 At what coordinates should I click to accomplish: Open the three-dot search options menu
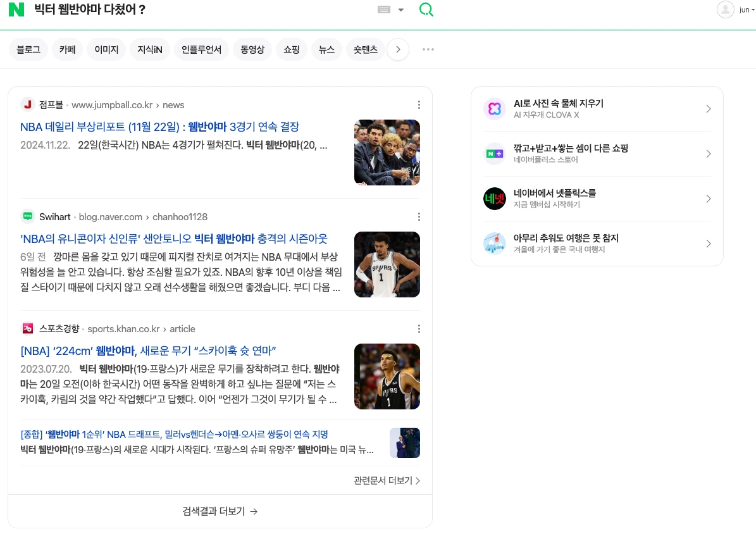click(428, 49)
